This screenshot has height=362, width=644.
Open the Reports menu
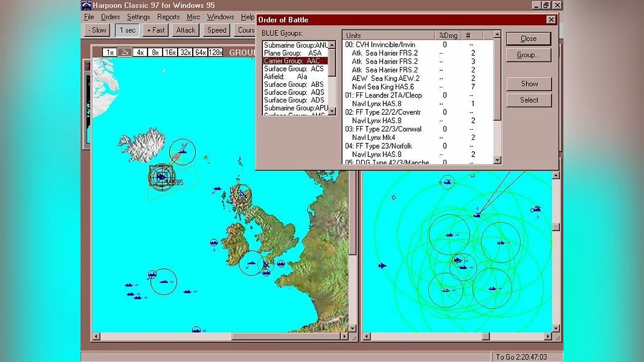[169, 17]
